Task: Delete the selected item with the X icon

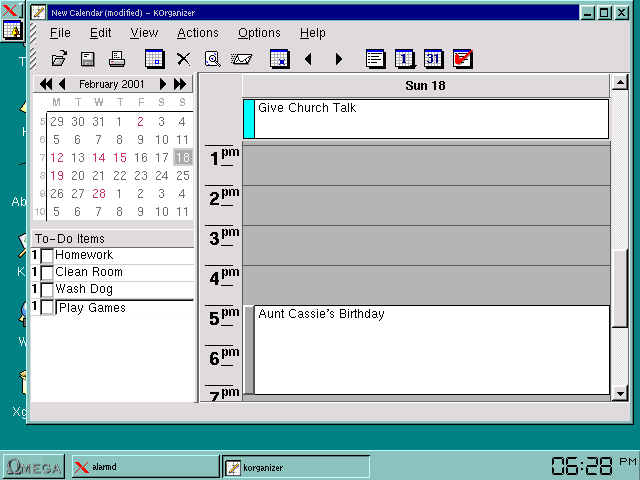Action: pos(183,59)
